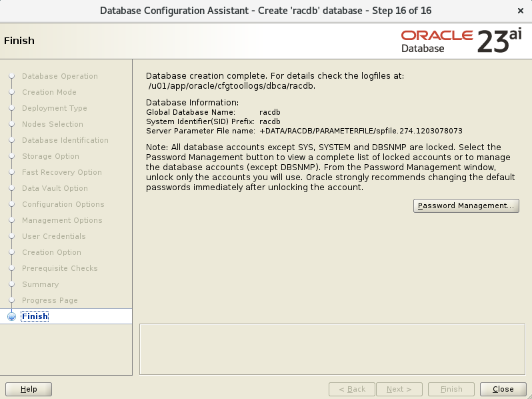Select the Configuration Options step
532x399 pixels.
pyautogui.click(x=63, y=204)
